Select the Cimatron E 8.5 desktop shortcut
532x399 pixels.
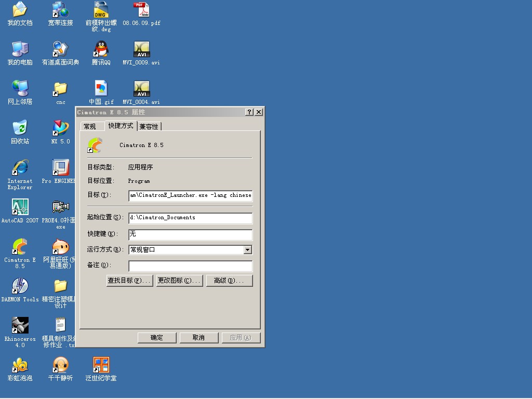[20, 247]
